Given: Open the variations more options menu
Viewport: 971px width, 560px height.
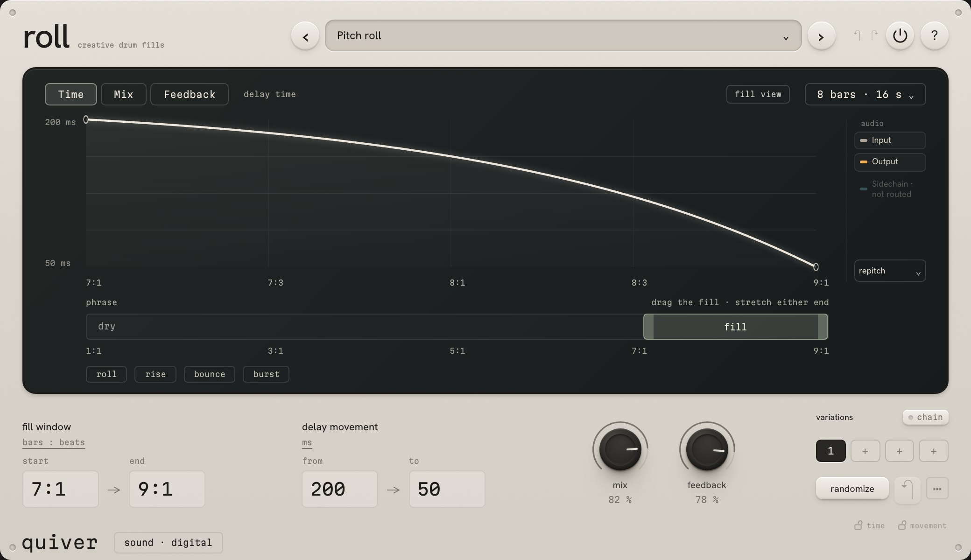Looking at the screenshot, I should pos(937,489).
